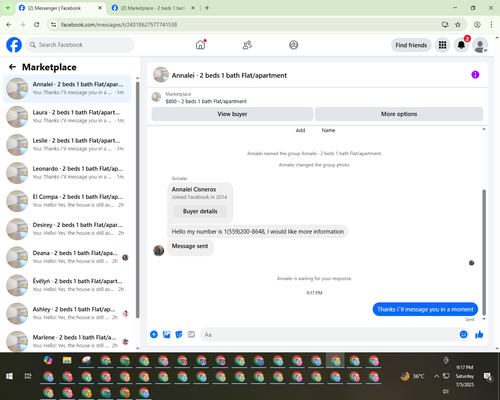Screen dimensions: 500x400
Task: Open notifications bell
Action: (x=461, y=45)
